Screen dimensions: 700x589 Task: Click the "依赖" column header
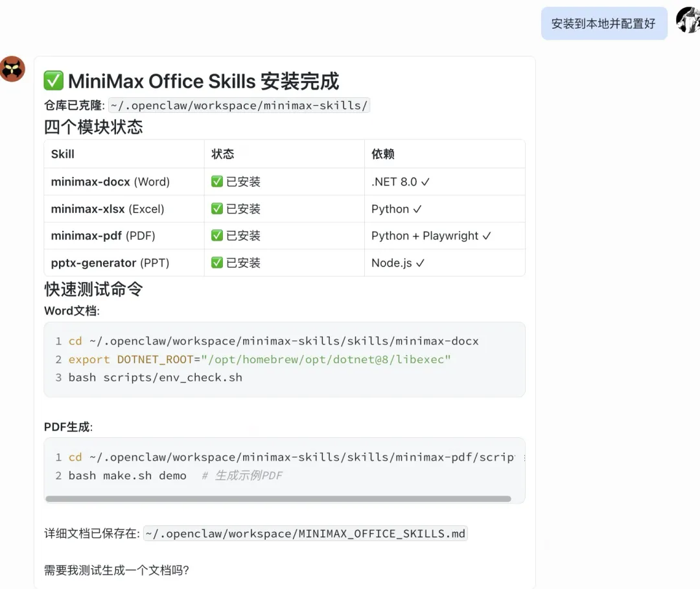point(382,154)
